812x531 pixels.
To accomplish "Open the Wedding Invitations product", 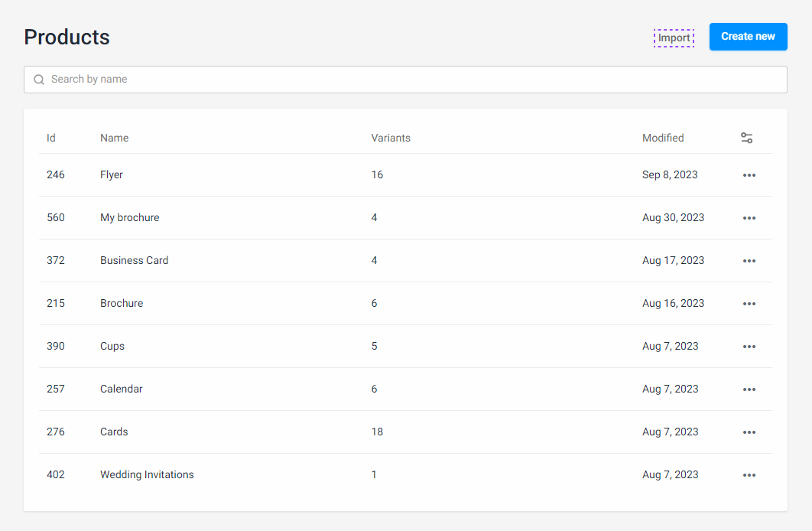I will (147, 474).
